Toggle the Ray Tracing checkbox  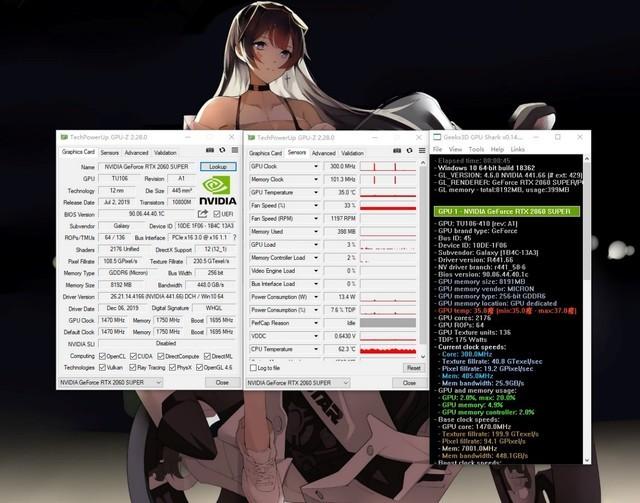tap(133, 367)
